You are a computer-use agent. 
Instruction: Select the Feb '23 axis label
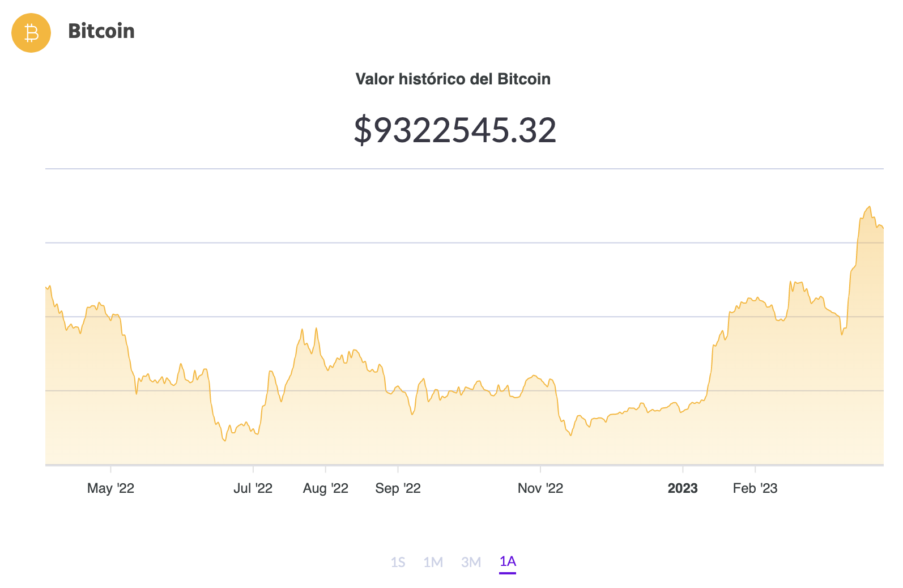(755, 488)
